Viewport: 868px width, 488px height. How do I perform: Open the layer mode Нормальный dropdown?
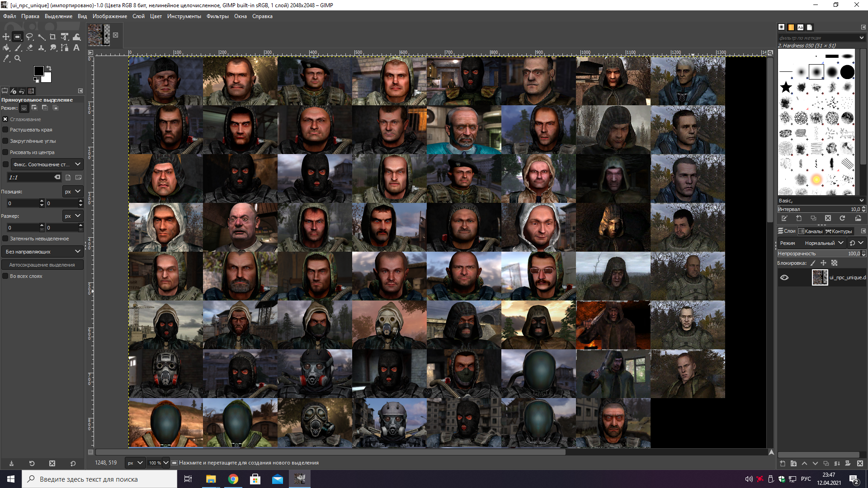(824, 243)
